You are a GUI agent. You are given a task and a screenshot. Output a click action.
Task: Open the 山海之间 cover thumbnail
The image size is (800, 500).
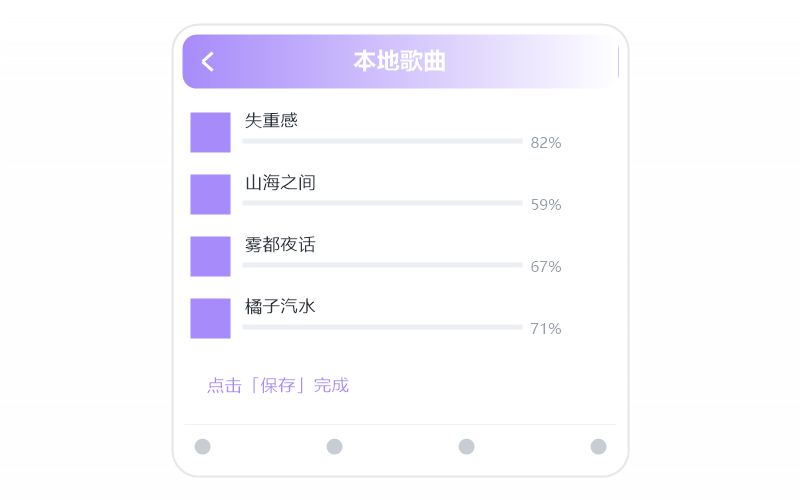[x=210, y=194]
